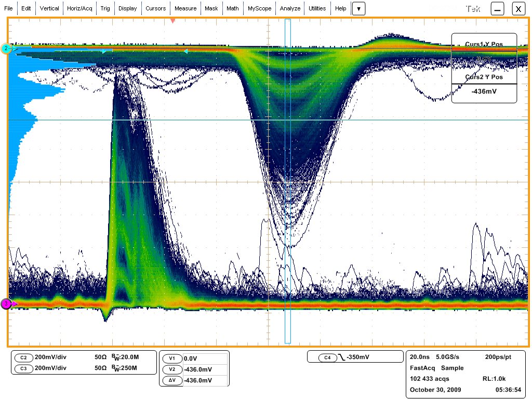Open the MyScope menu
Image resolution: width=532 pixels, height=399 pixels.
pyautogui.click(x=259, y=9)
